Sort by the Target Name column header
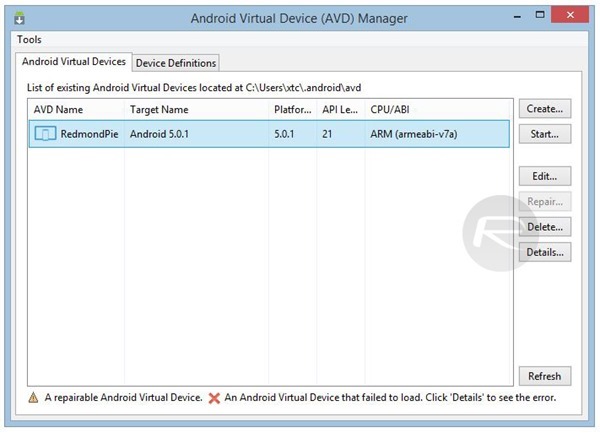 196,110
